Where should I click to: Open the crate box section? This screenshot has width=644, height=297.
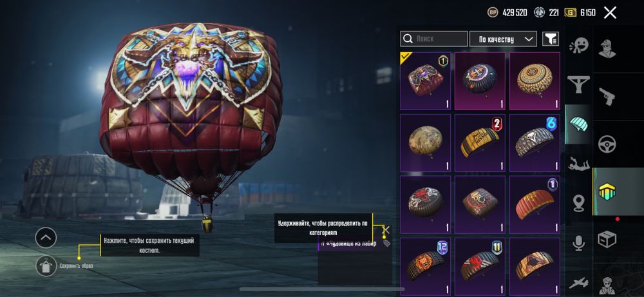pyautogui.click(x=607, y=239)
